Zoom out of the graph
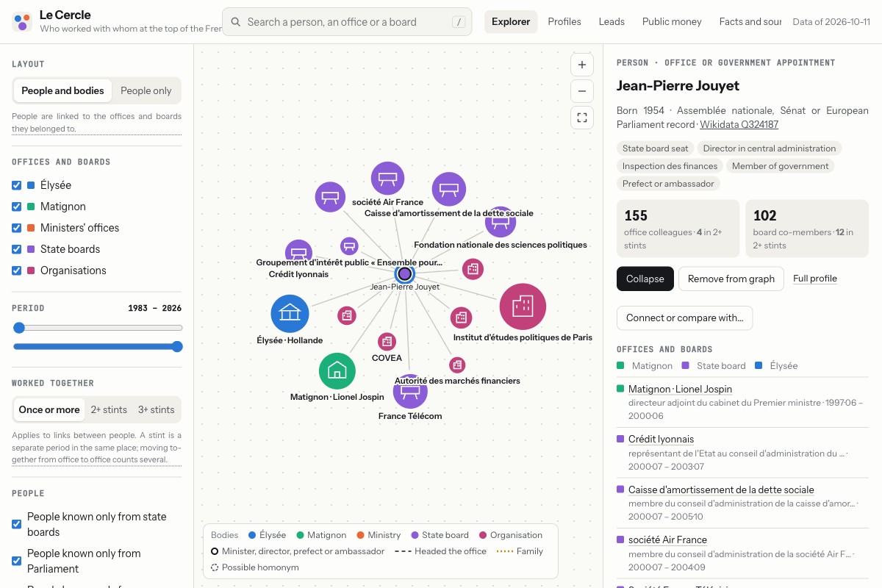Screen dimensions: 882x588 point(581,91)
